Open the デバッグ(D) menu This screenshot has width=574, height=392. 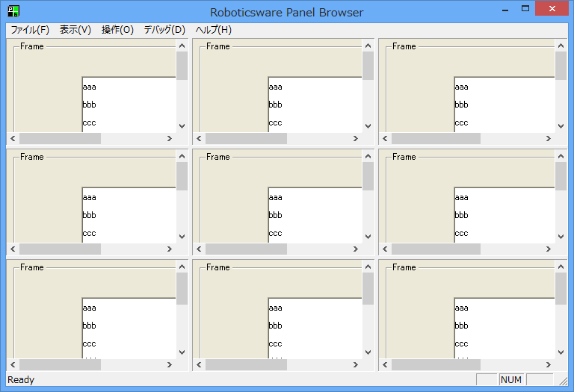tap(164, 30)
